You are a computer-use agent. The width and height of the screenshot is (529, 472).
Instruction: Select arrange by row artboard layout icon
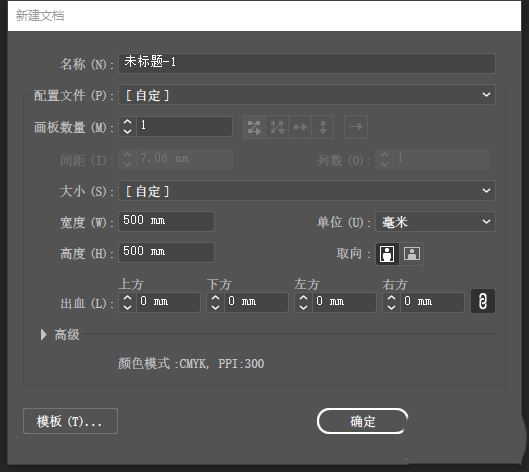click(x=300, y=127)
